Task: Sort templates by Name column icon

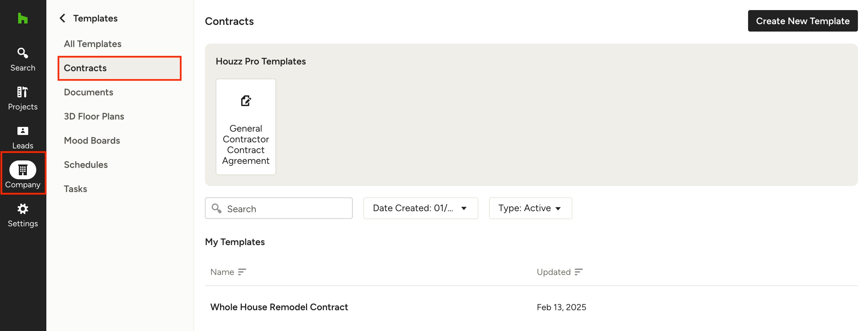Action: 242,272
